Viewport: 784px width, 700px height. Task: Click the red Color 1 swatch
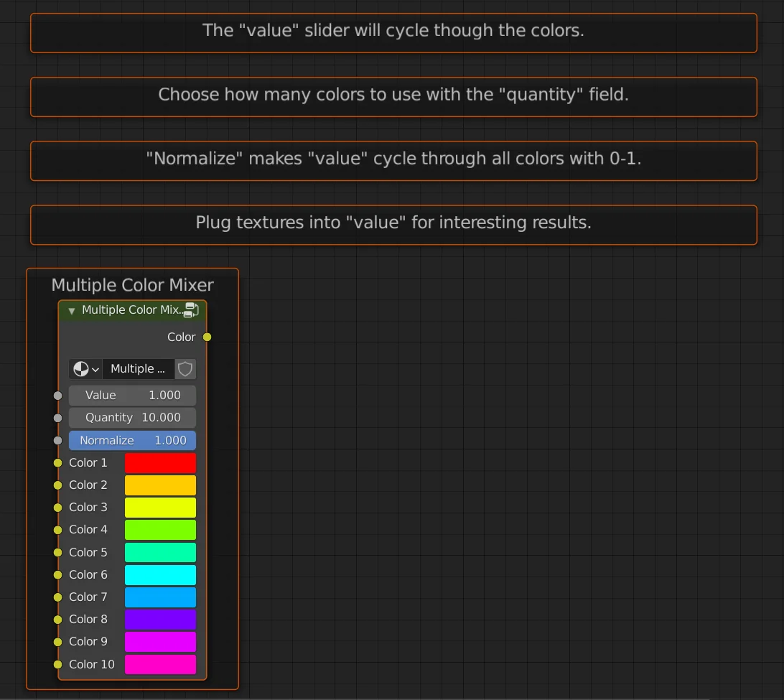[x=160, y=463]
